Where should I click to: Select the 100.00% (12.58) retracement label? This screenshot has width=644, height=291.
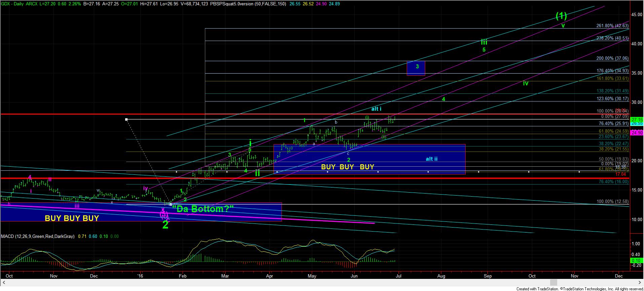(x=612, y=202)
